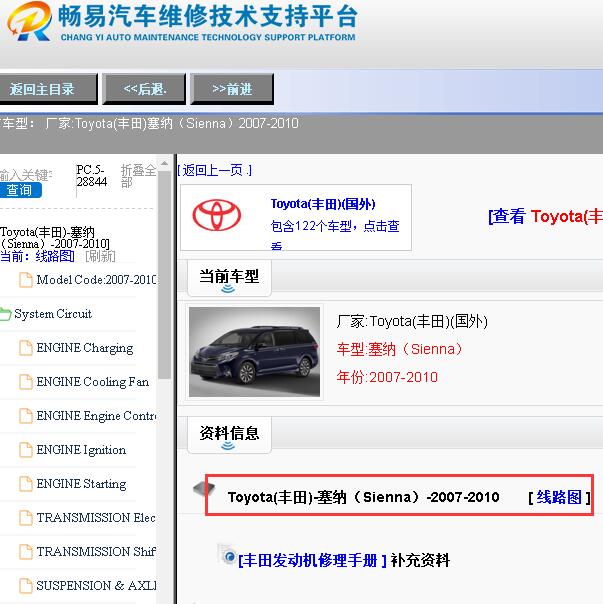The height and width of the screenshot is (604, 603).
Task: Click the 补充资料 text
Action: click(420, 560)
